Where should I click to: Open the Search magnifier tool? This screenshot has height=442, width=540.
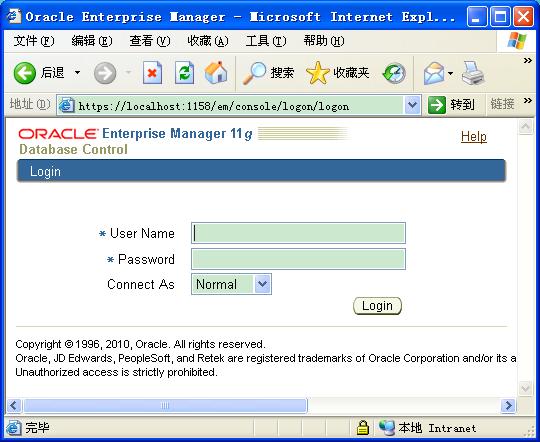(254, 73)
